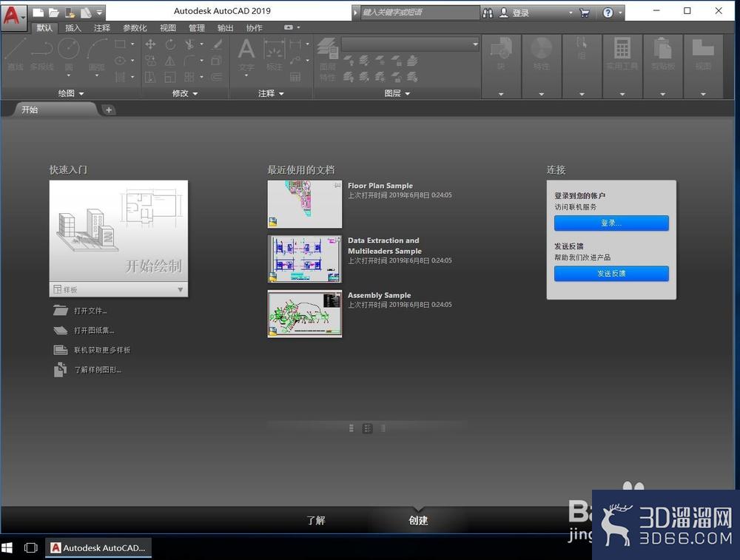The image size is (740, 560).
Task: Click the New drawing quick-access icon
Action: pyautogui.click(x=38, y=13)
